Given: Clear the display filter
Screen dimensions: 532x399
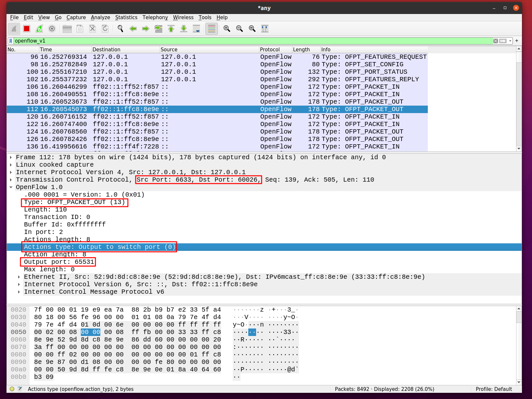Looking at the screenshot, I should pos(495,41).
